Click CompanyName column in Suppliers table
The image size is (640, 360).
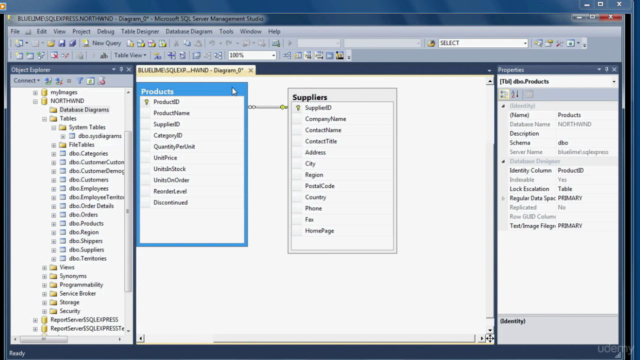tap(325, 119)
